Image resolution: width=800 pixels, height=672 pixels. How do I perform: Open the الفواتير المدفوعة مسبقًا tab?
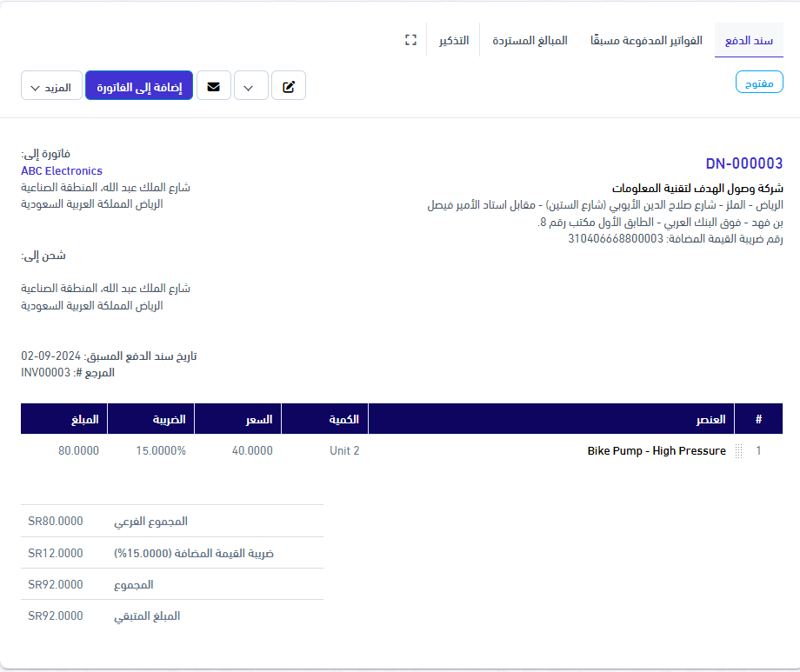point(646,41)
